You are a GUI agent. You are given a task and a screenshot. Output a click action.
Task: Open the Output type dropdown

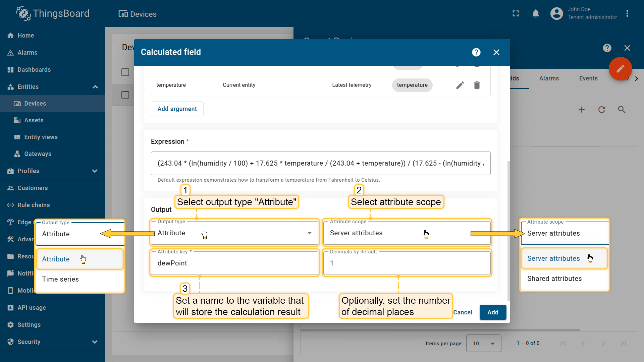pos(234,233)
